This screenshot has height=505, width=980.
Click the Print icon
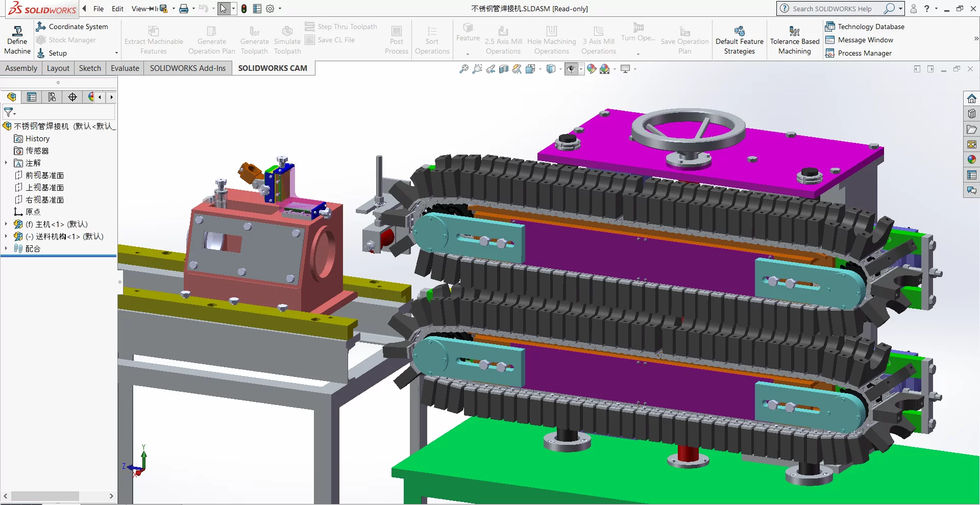point(184,9)
